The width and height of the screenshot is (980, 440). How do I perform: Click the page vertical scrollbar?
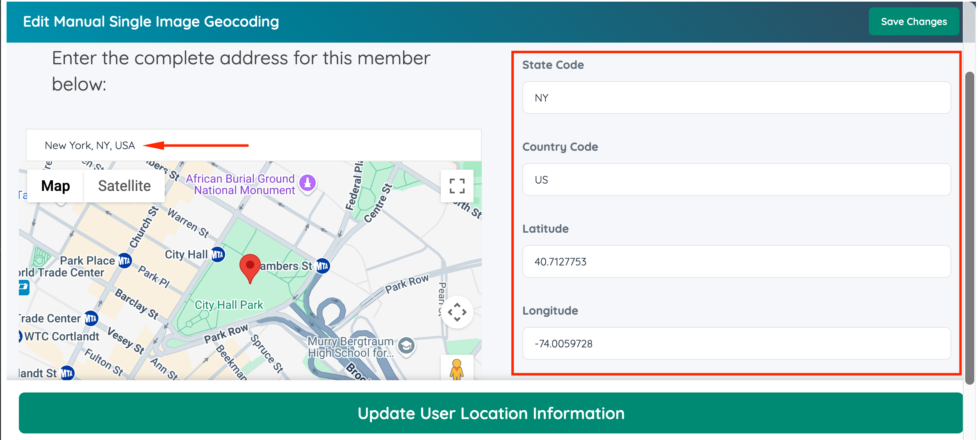(969, 228)
